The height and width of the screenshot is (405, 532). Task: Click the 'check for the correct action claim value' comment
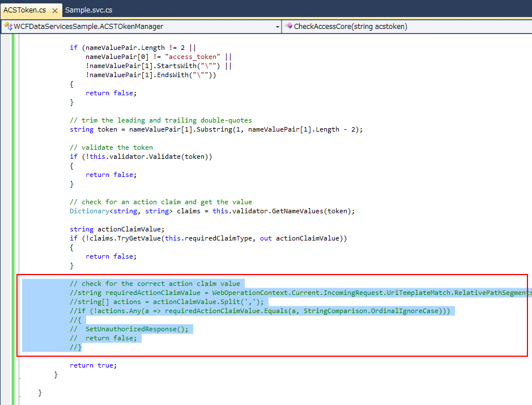click(x=155, y=284)
